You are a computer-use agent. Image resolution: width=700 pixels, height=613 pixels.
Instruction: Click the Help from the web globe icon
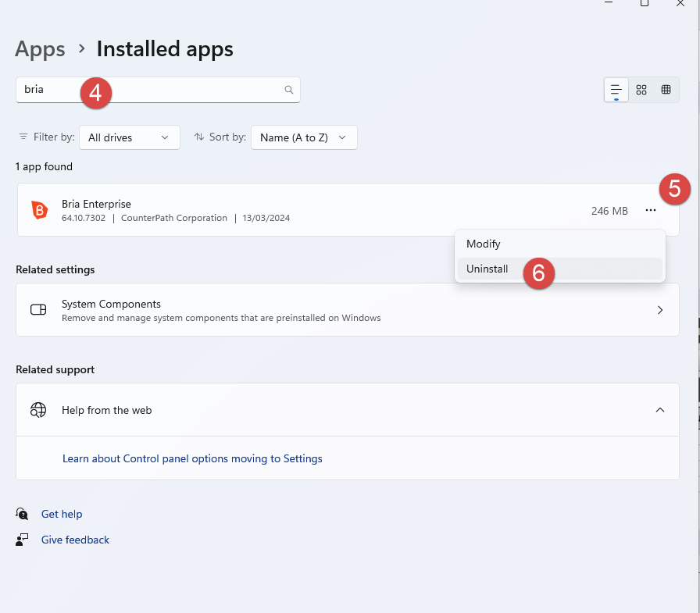(x=38, y=409)
